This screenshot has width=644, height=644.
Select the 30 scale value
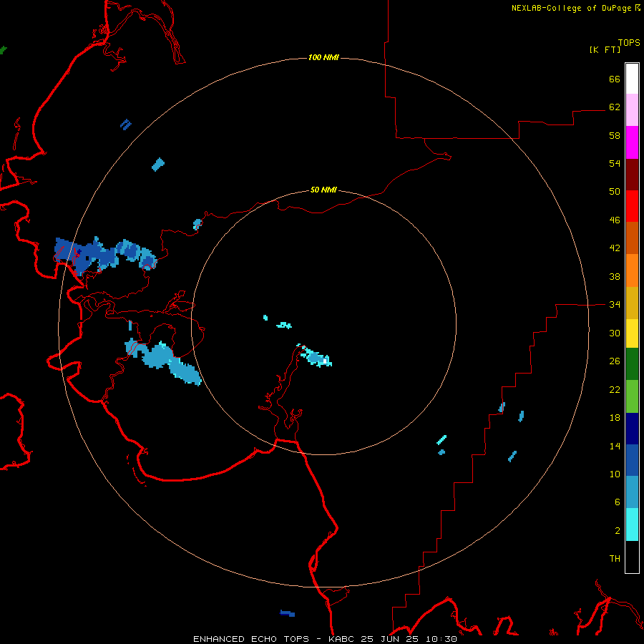[x=615, y=333]
